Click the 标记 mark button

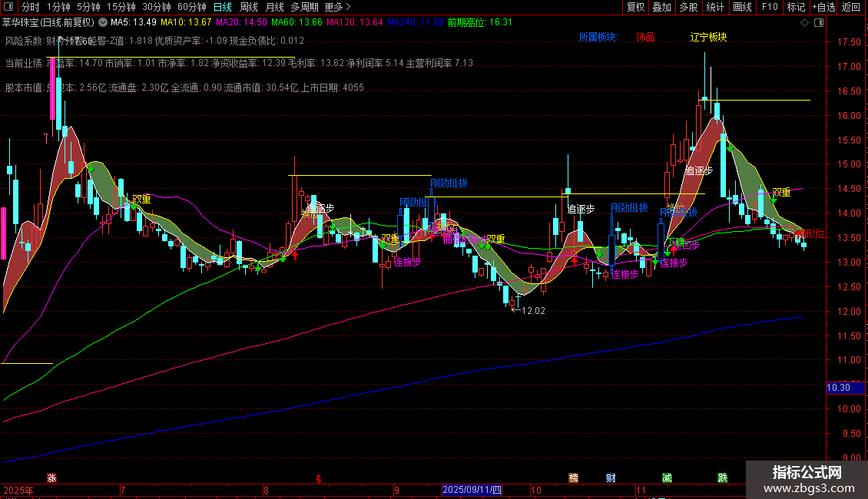796,7
